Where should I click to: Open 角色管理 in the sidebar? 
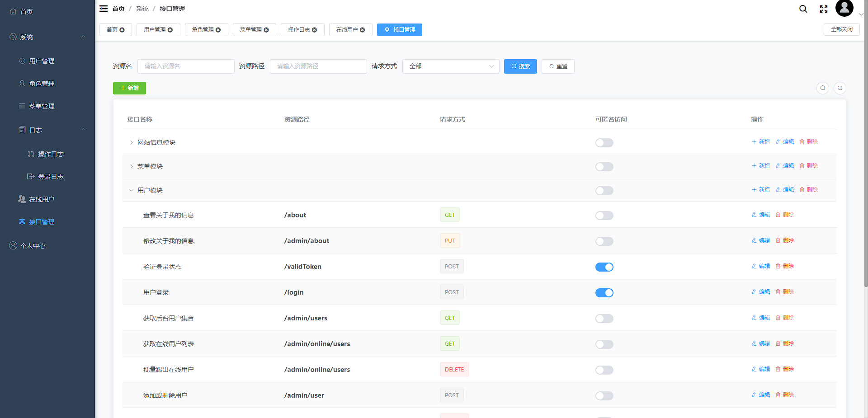[x=42, y=84]
